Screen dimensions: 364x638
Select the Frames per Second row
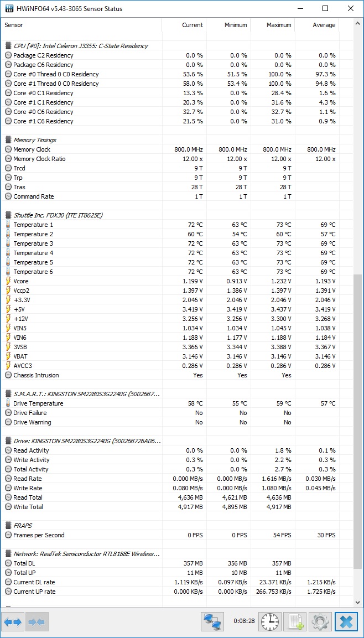pos(170,536)
